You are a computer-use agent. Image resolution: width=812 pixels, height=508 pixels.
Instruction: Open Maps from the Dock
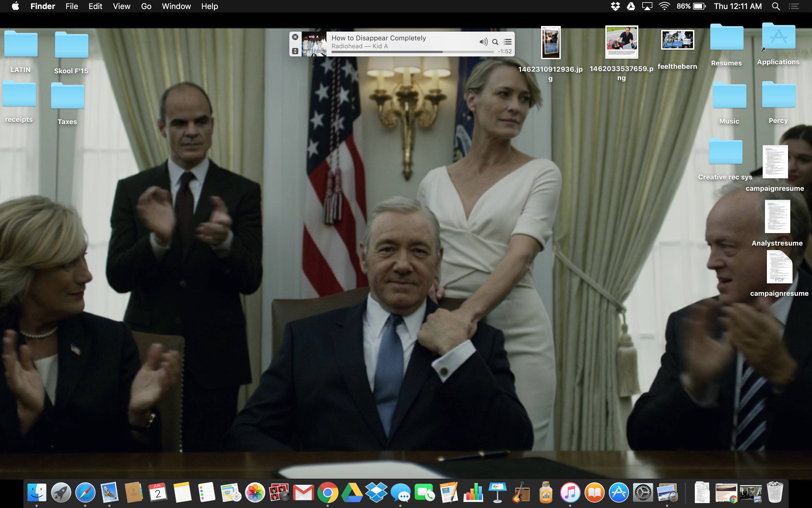point(231,492)
